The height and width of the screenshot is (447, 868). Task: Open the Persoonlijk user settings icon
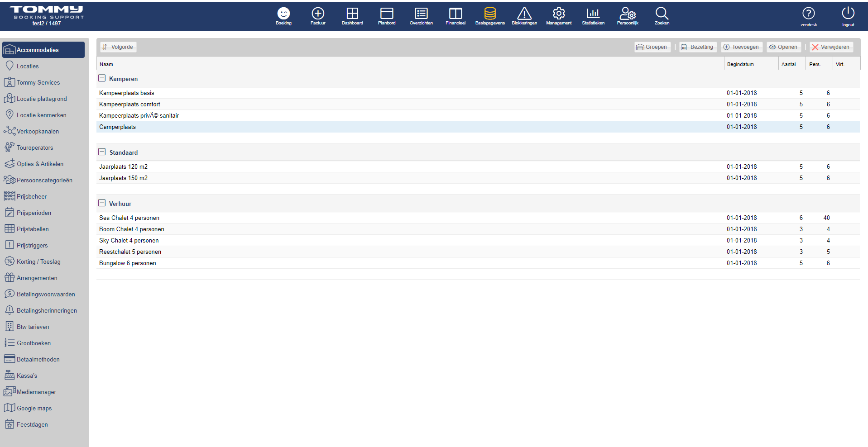[x=628, y=14]
